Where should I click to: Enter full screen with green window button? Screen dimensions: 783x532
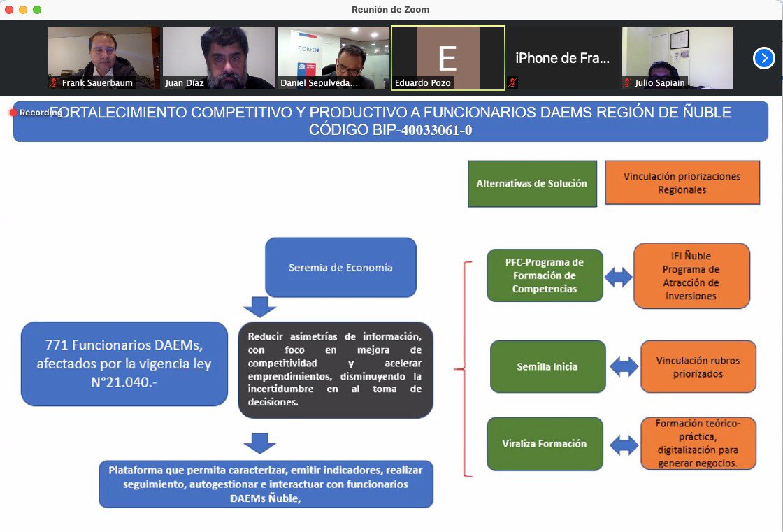point(37,10)
